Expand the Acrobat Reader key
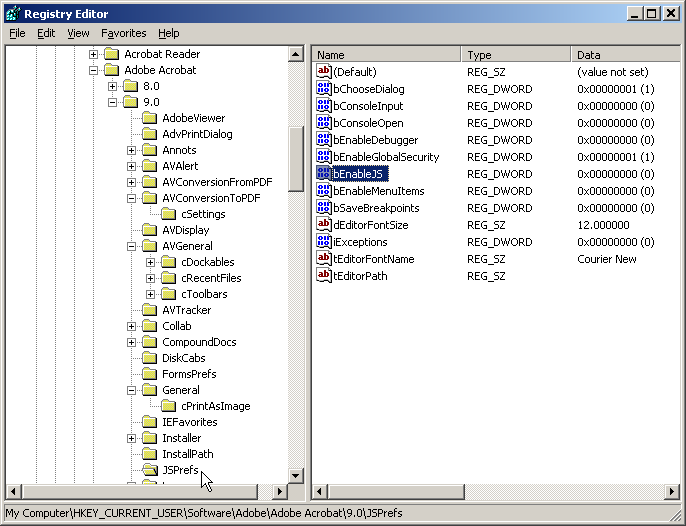 tap(93, 54)
